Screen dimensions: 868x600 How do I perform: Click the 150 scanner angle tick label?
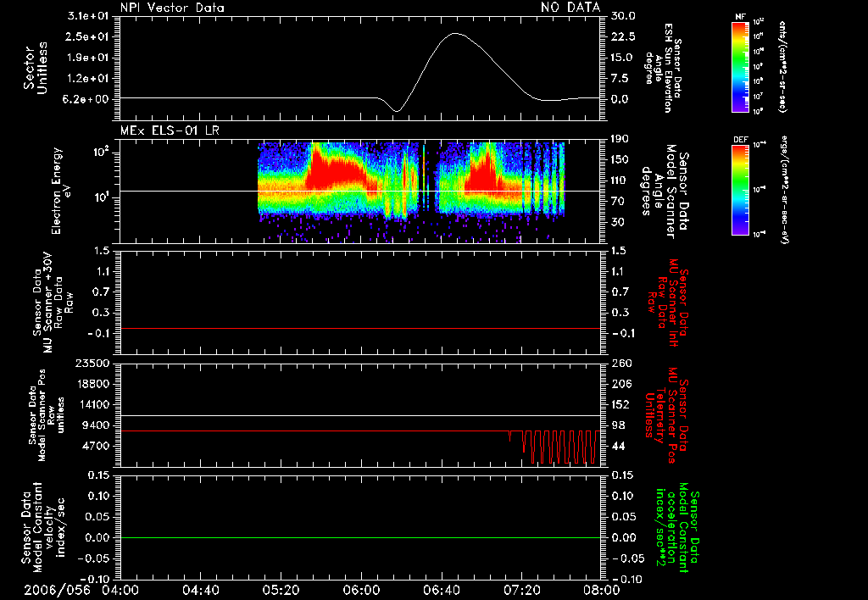point(620,160)
